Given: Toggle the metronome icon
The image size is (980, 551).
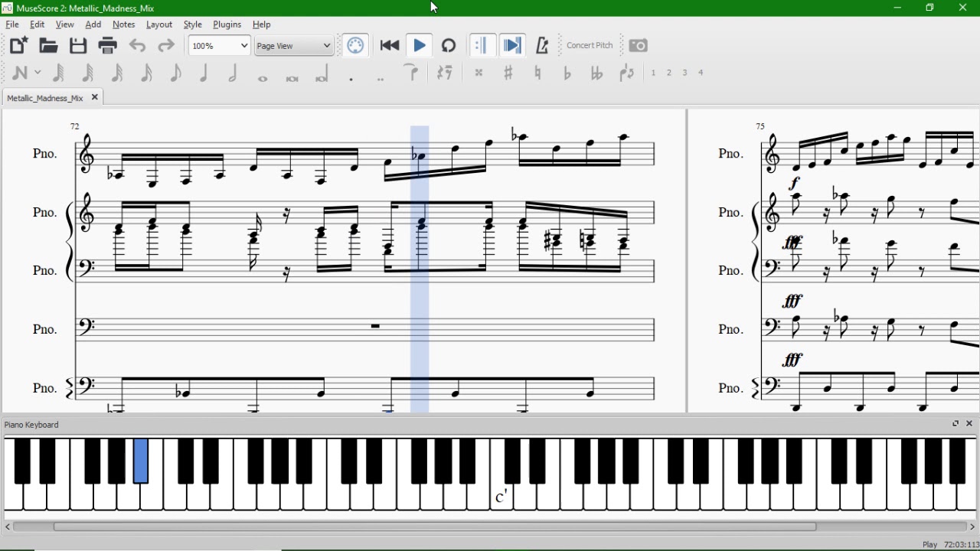Looking at the screenshot, I should (542, 45).
